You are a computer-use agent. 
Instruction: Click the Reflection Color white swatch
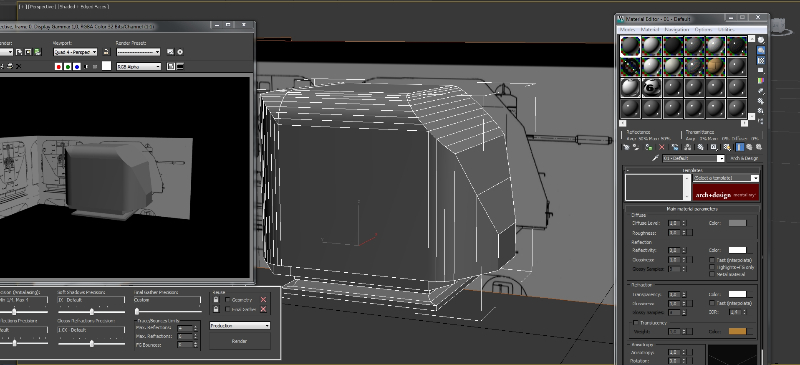pos(737,250)
